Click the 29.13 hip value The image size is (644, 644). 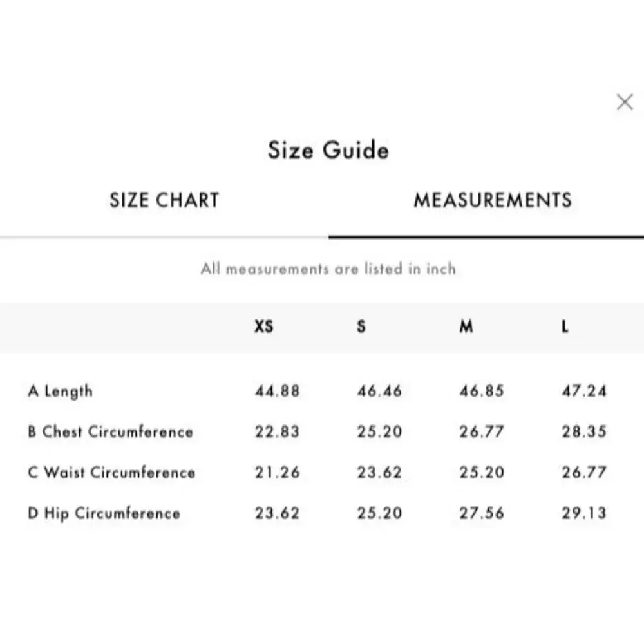(584, 513)
